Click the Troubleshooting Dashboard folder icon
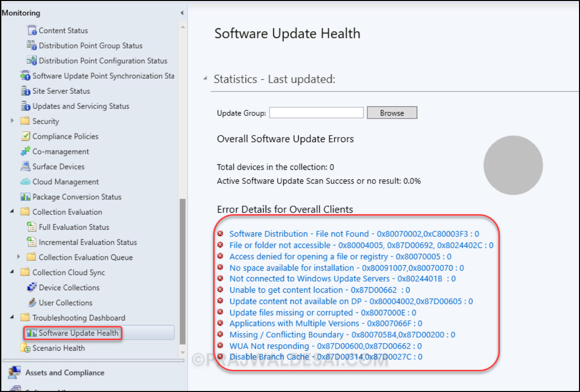580x392 pixels. 25,317
